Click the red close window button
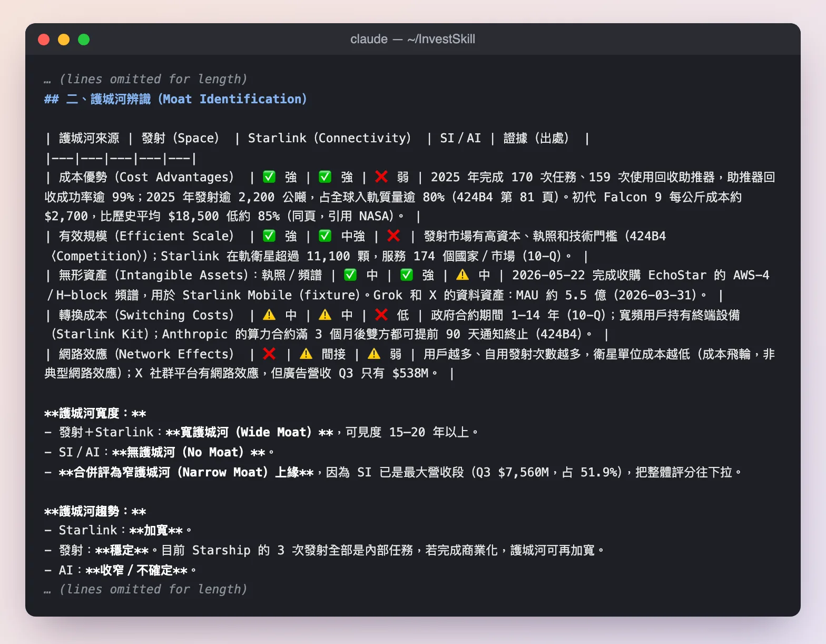The width and height of the screenshot is (826, 644). tap(44, 40)
